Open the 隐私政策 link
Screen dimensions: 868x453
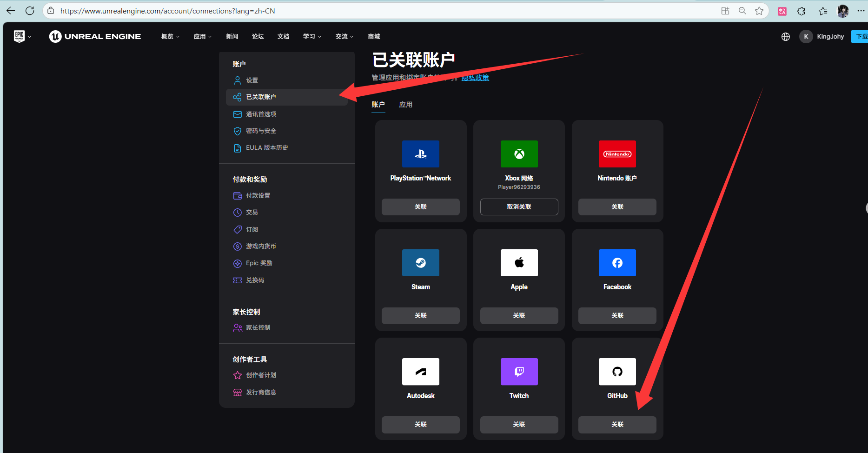[475, 78]
